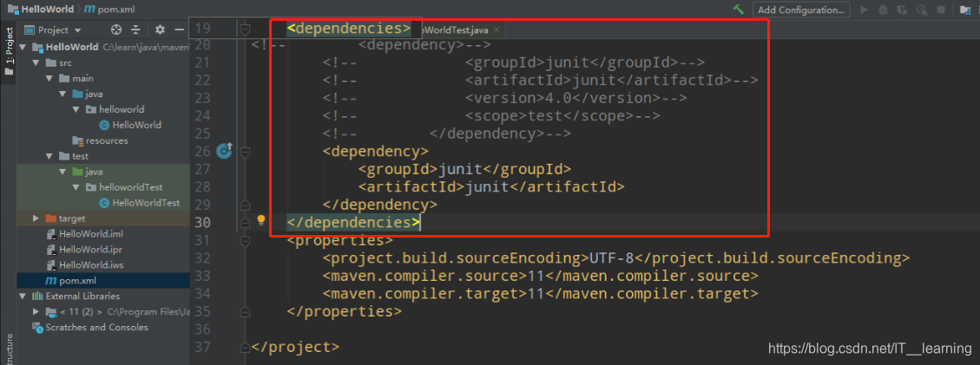Click fold end marker on line 29
The image size is (980, 365).
pyautogui.click(x=245, y=205)
